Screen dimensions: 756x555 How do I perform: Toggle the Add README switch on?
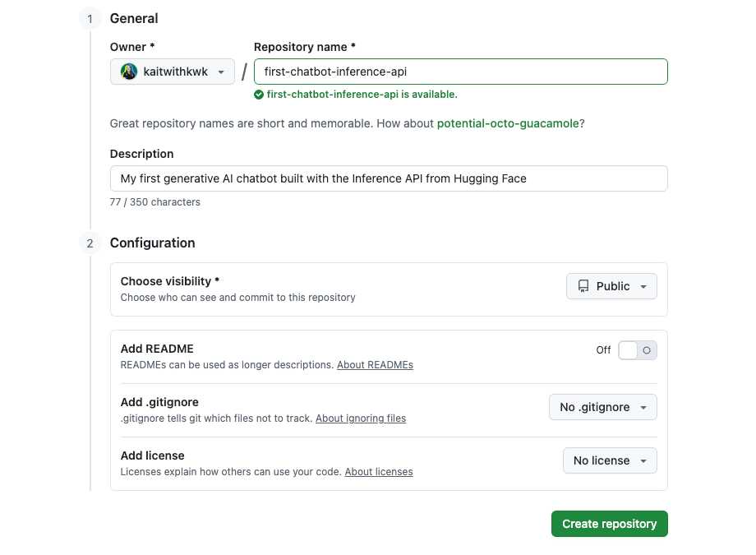(638, 350)
